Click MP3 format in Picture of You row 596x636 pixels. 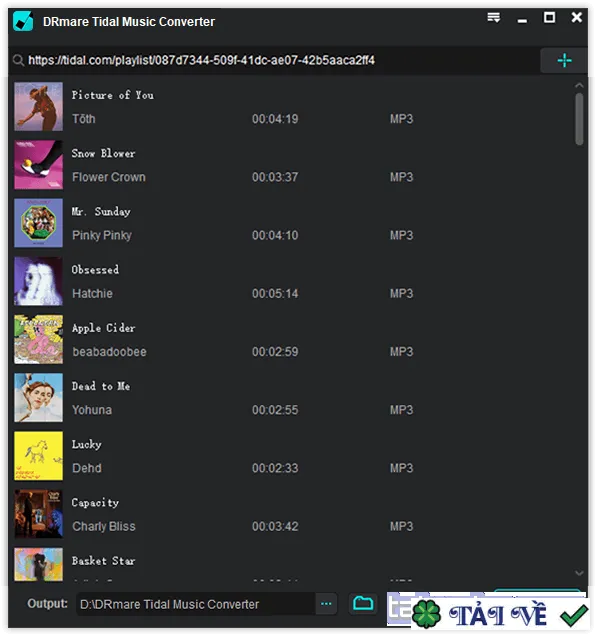(402, 119)
